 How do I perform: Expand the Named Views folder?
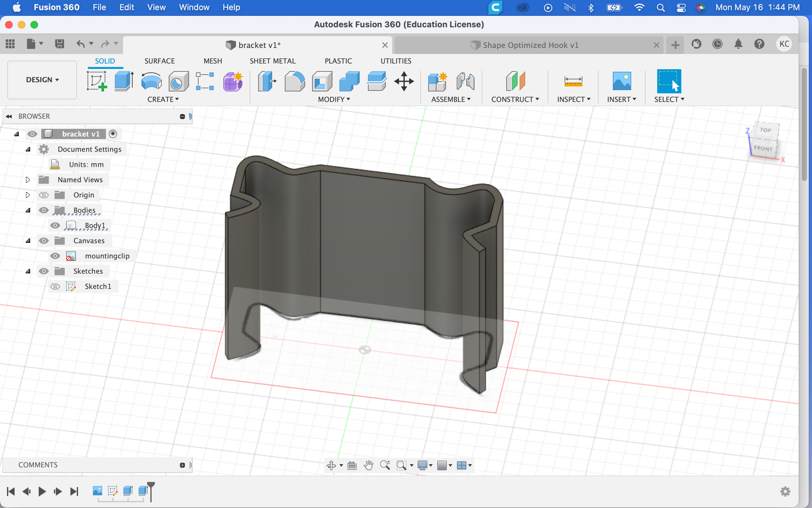tap(28, 180)
